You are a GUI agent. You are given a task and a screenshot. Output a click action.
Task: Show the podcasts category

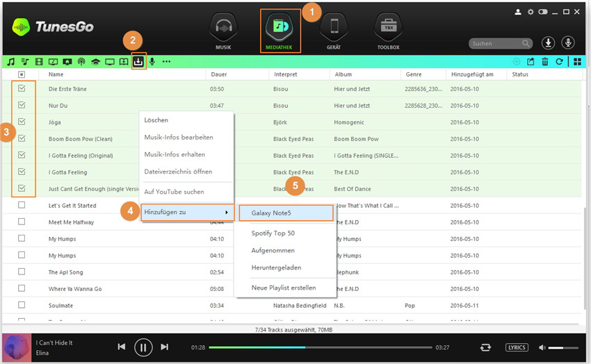click(x=81, y=62)
